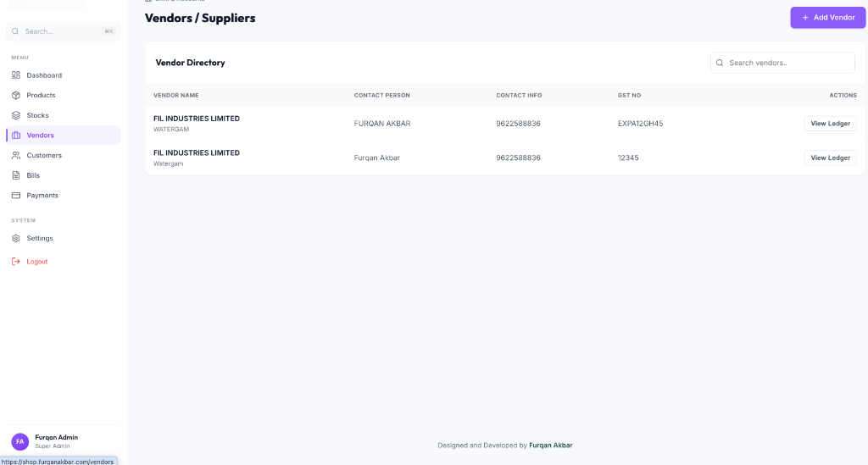Click the Products box icon

tap(16, 95)
